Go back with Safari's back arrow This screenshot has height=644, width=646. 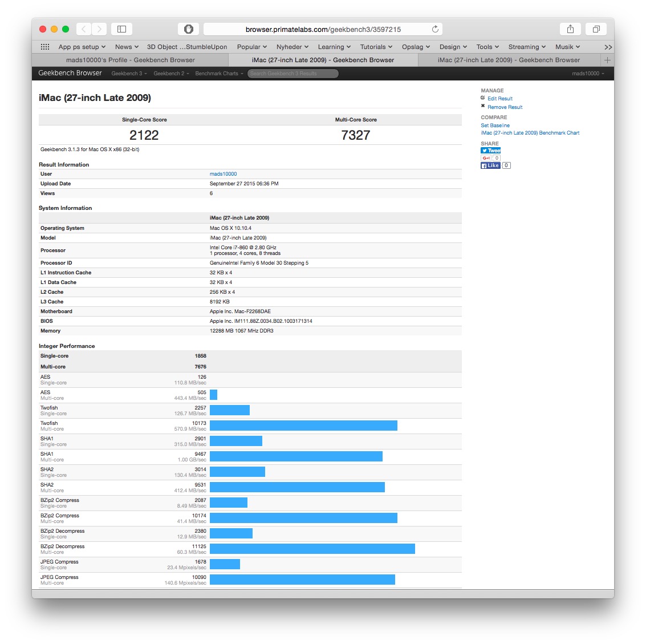84,29
